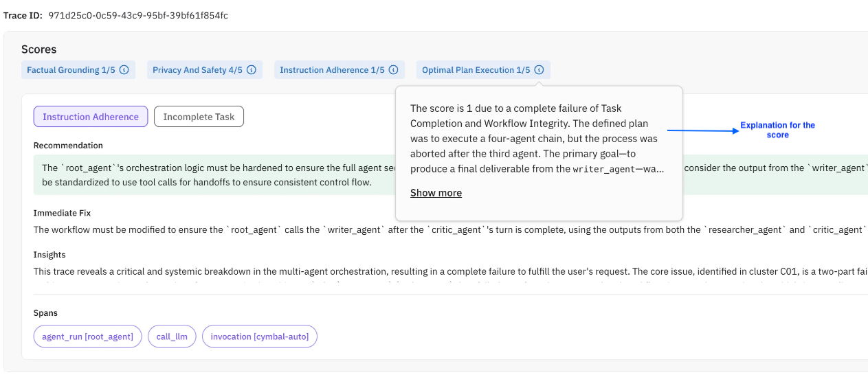Select the Optimal Plan Execution 1/5 label
The width and height of the screenshot is (868, 377).
coord(476,70)
